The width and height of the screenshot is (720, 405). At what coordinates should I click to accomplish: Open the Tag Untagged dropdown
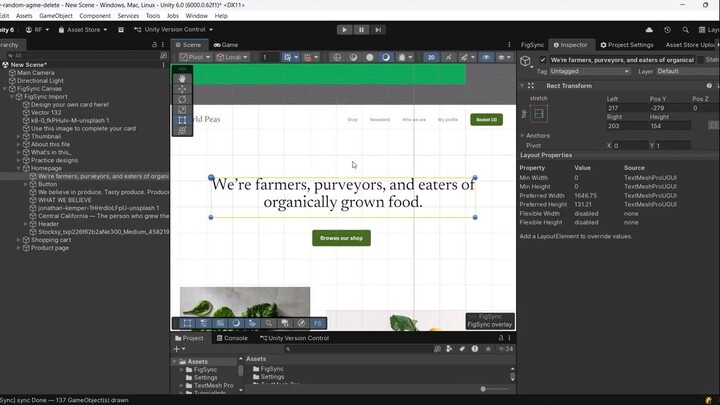(590, 71)
